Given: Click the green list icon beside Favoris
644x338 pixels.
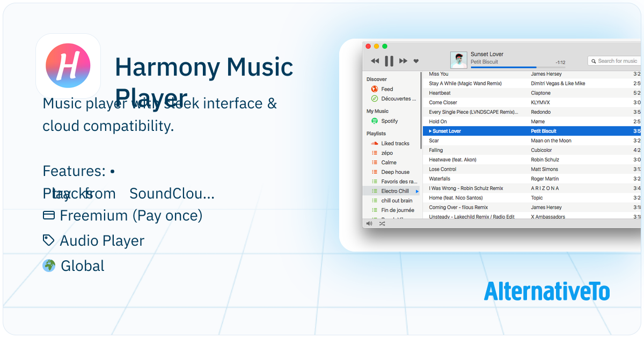Looking at the screenshot, I should pos(375,182).
